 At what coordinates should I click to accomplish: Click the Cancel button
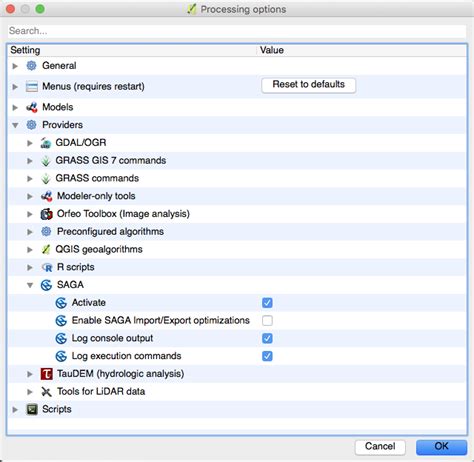click(x=380, y=447)
